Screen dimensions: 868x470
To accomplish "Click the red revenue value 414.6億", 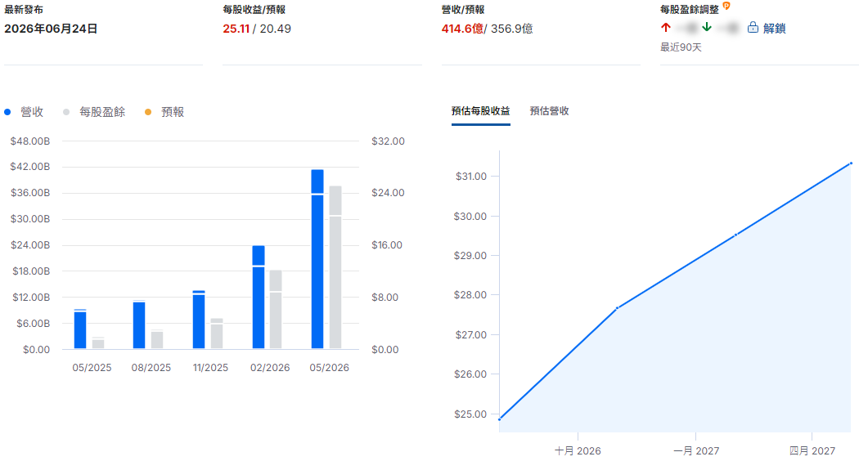I will [x=462, y=29].
